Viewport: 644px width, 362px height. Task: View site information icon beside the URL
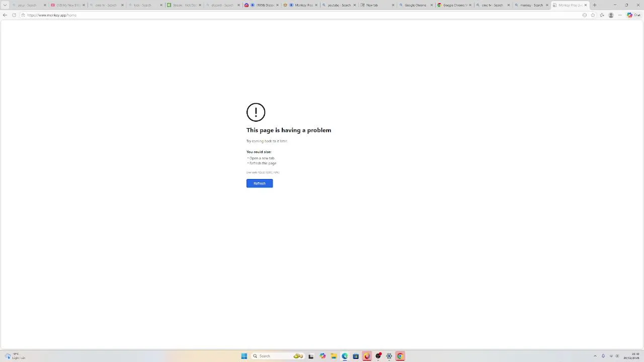[23, 15]
